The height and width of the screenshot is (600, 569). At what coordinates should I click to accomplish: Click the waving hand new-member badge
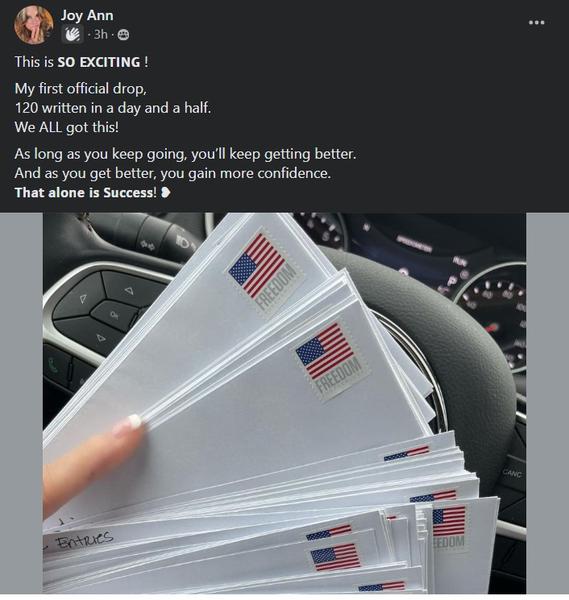[x=73, y=35]
